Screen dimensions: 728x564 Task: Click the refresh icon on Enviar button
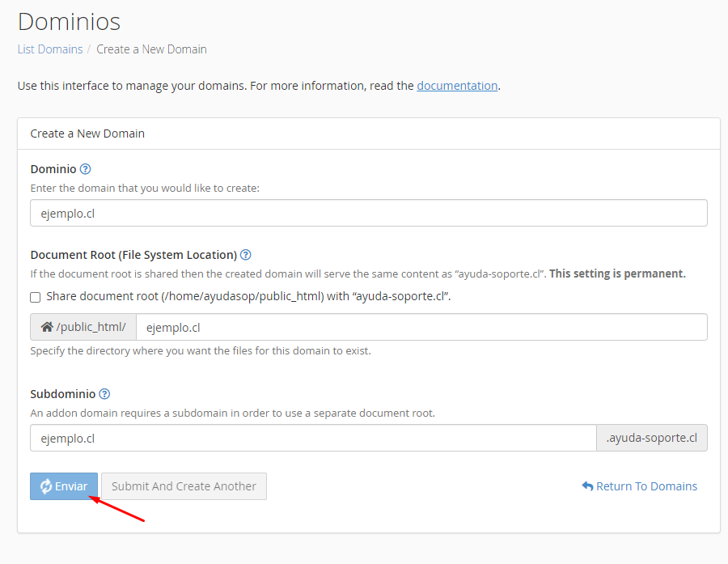(46, 486)
